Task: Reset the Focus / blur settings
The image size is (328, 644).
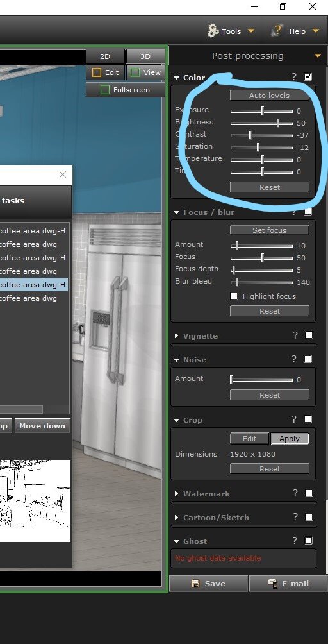Action: [x=269, y=311]
